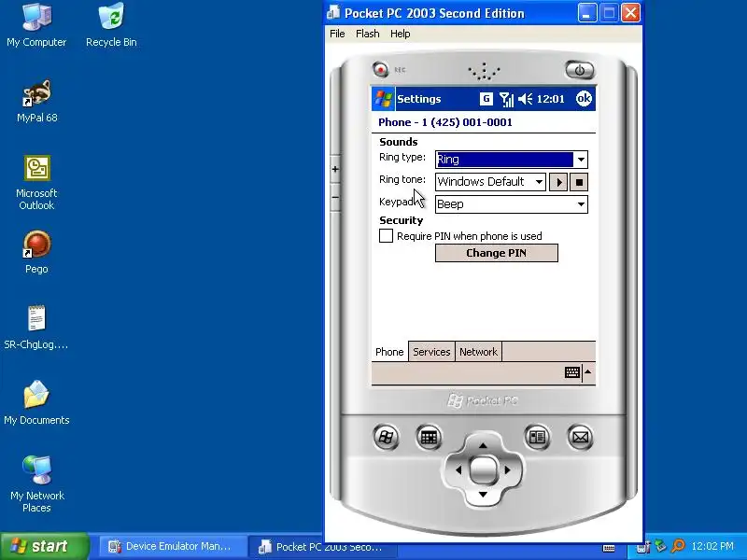Viewport: 747px width, 560px height.
Task: Click the hardware Windows Start button
Action: coord(386,437)
